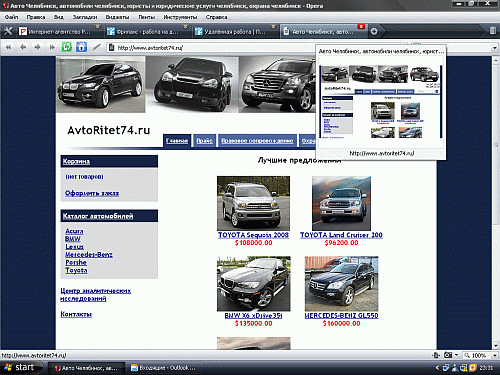The height and width of the screenshot is (375, 500).
Task: Open the Правка menu
Action: click(x=36, y=17)
